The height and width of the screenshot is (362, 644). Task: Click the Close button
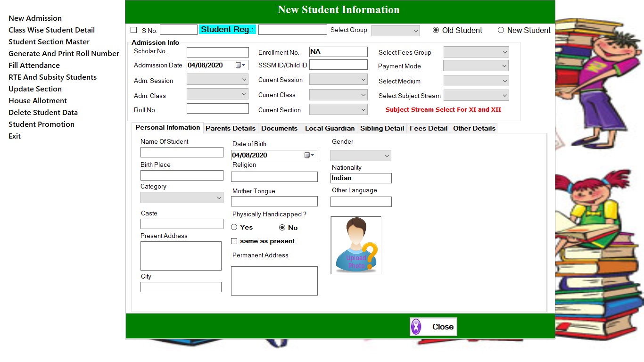438,326
